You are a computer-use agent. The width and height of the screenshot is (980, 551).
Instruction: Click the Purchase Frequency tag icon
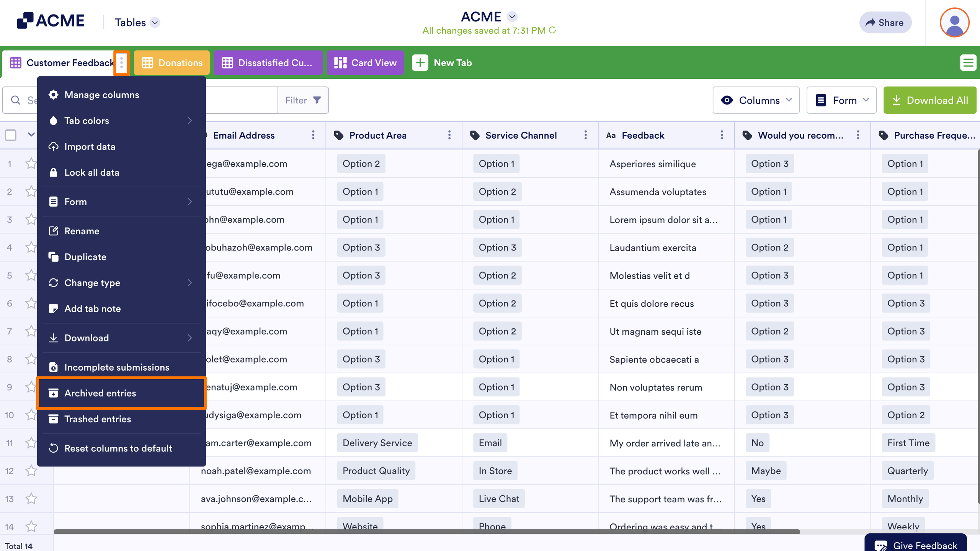pyautogui.click(x=884, y=135)
